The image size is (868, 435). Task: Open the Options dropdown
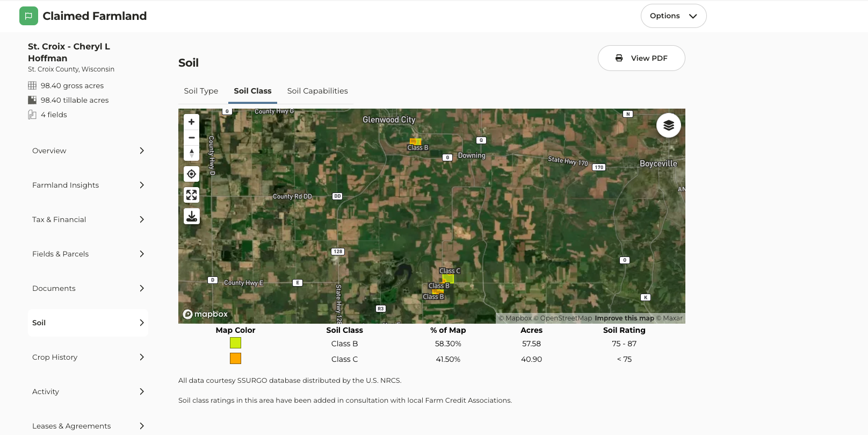click(x=674, y=16)
